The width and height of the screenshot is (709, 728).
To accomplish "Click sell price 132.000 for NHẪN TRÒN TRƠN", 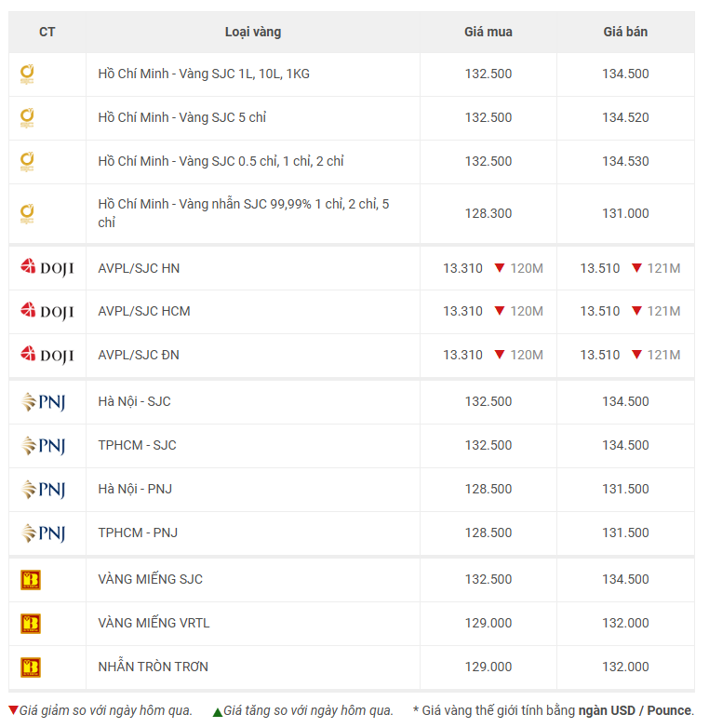I will click(625, 667).
